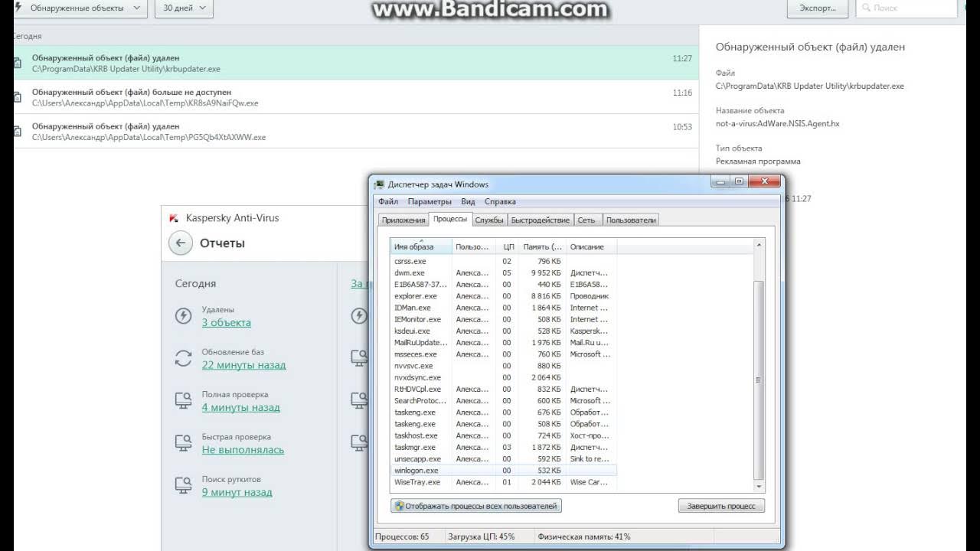Select the IEMonitor.exe process row

pyautogui.click(x=503, y=319)
